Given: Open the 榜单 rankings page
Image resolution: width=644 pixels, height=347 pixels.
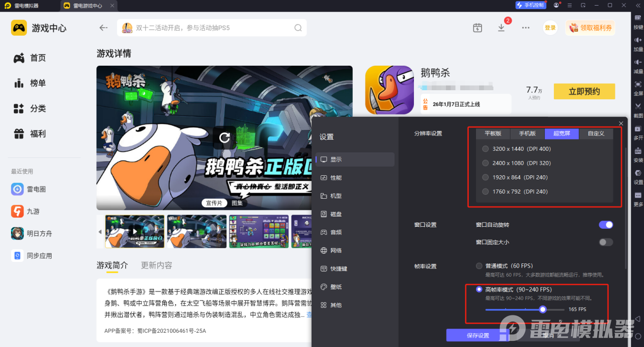Looking at the screenshot, I should pyautogui.click(x=30, y=83).
